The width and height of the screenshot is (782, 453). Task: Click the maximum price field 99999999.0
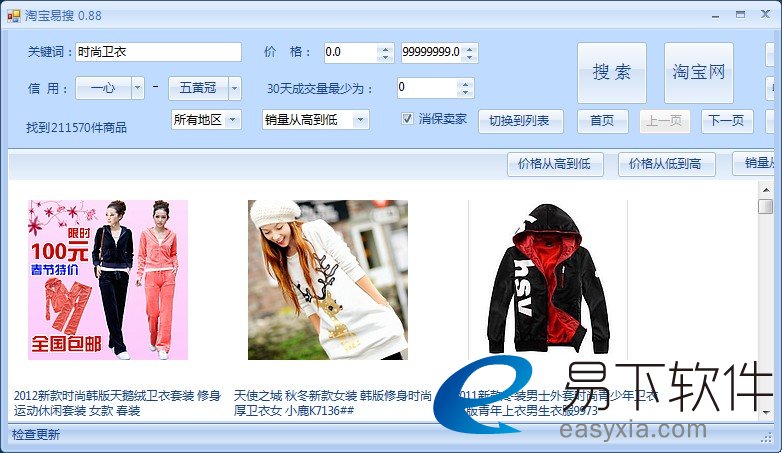click(431, 52)
